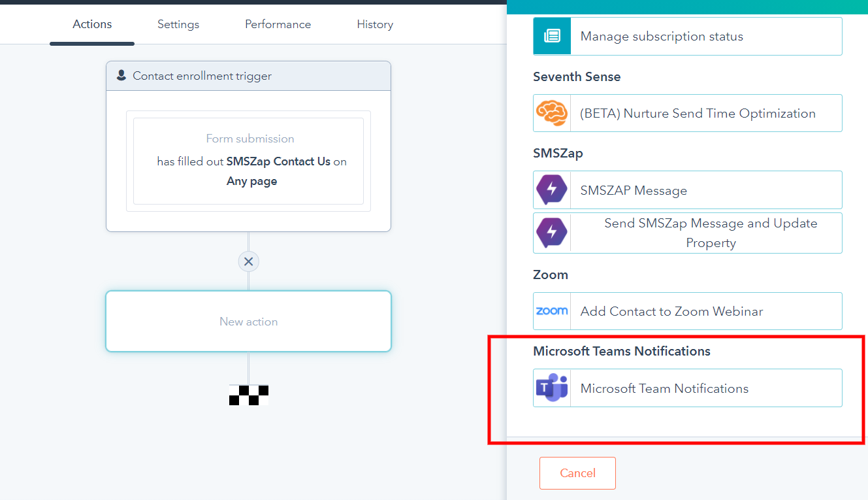Viewport: 868px width, 500px height.
Task: Switch to the Settings tab
Action: click(178, 24)
